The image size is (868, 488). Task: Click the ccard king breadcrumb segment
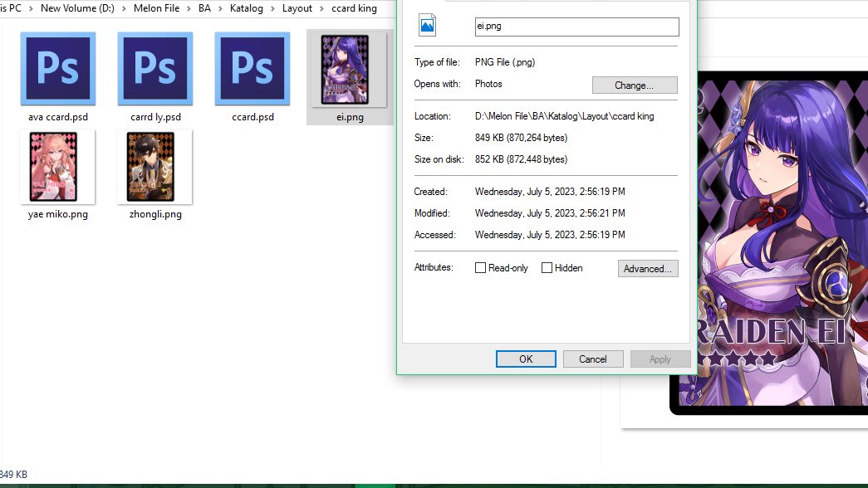tap(355, 8)
